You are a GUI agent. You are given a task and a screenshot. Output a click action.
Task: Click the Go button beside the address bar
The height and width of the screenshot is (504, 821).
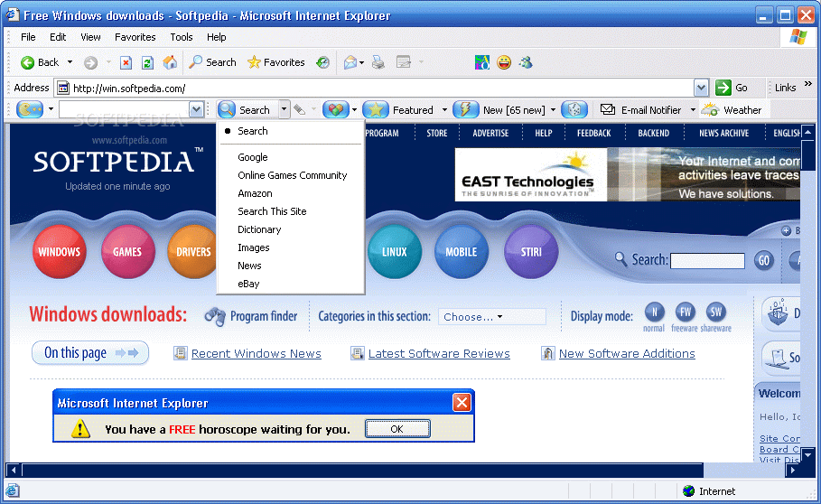tap(732, 88)
